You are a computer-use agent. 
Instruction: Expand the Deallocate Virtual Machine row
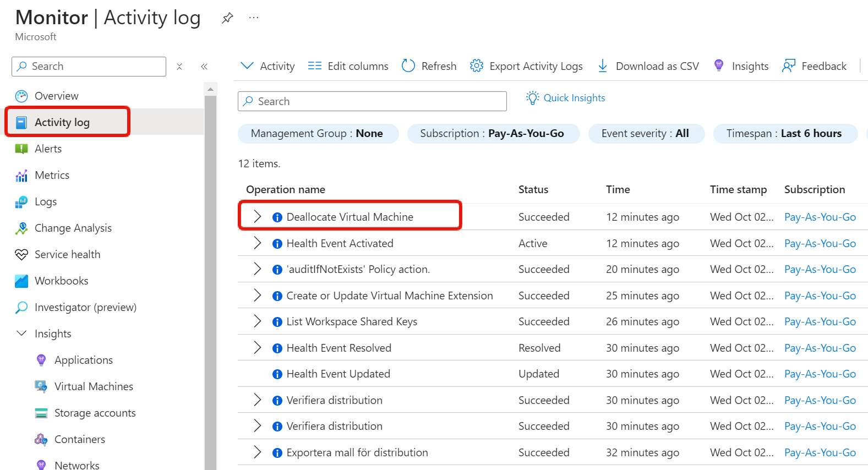coord(257,217)
